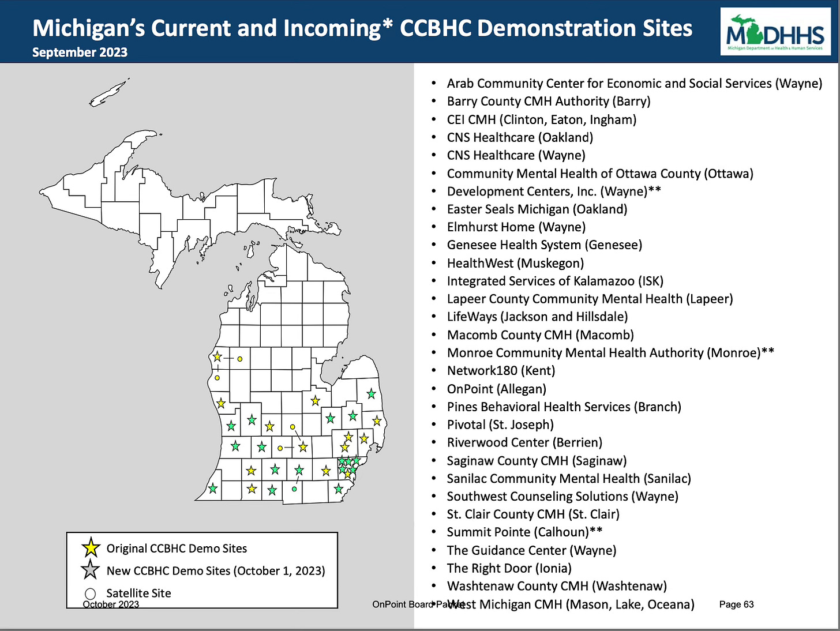Click 'LifeWays (Jackson and Hillsdale)'
Image resolution: width=840 pixels, height=631 pixels.
tap(537, 317)
